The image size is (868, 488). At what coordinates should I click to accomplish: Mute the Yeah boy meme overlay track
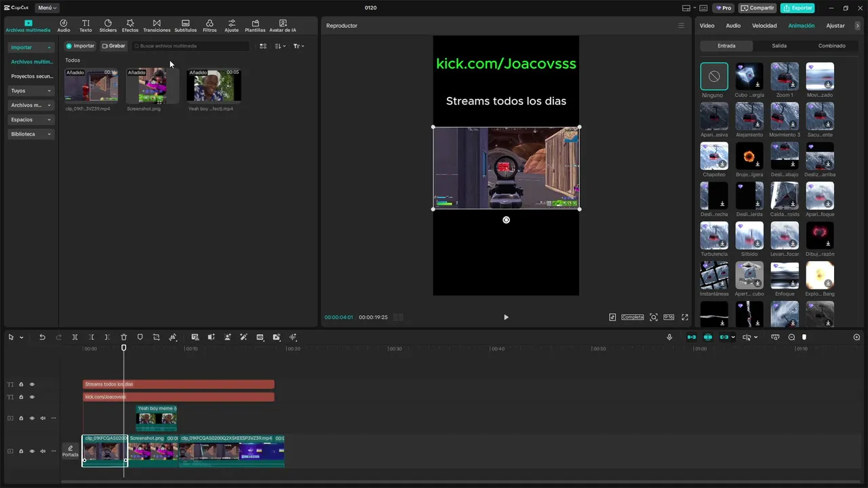[43, 418]
